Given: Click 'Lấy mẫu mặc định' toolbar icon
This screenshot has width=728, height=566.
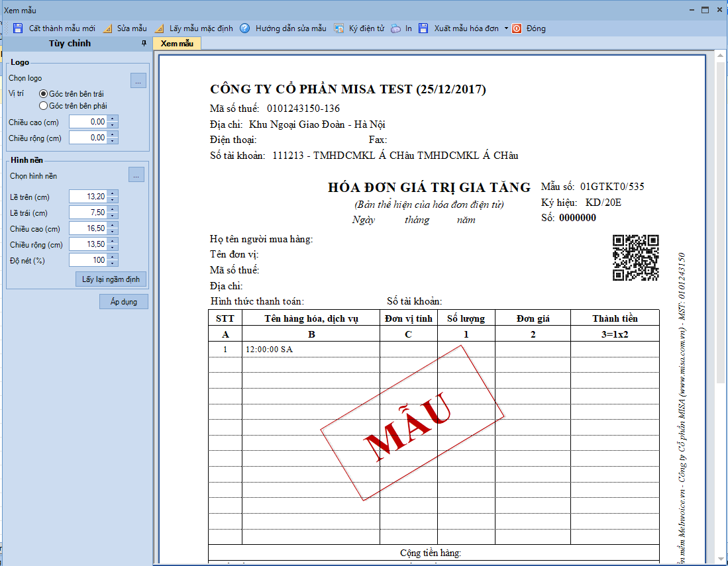Looking at the screenshot, I should click(x=159, y=28).
